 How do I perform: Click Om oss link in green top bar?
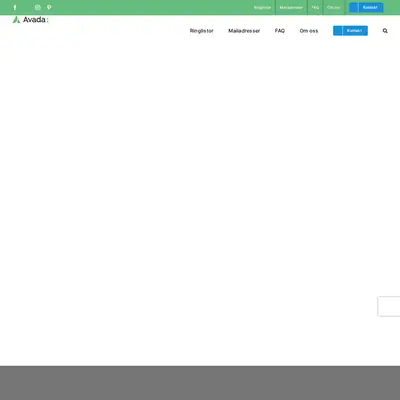click(x=333, y=7)
